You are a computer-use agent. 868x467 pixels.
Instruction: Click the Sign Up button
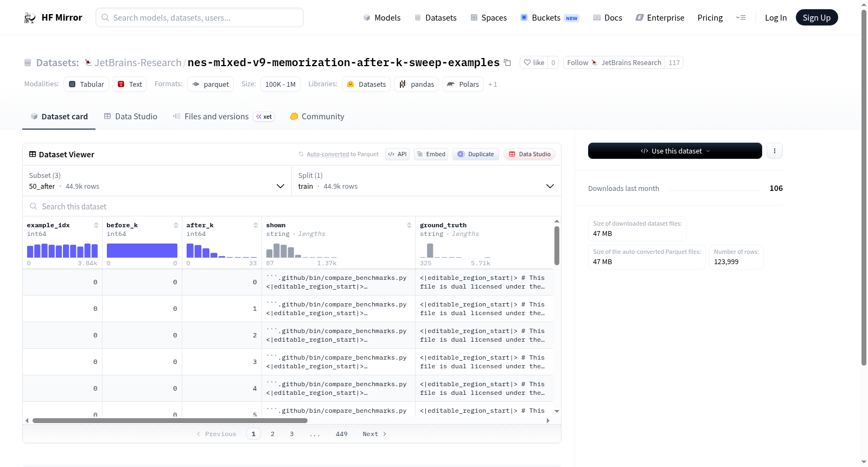816,17
